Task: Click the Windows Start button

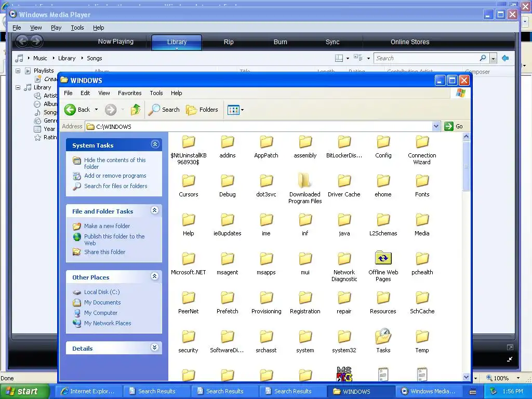Action: (25, 391)
